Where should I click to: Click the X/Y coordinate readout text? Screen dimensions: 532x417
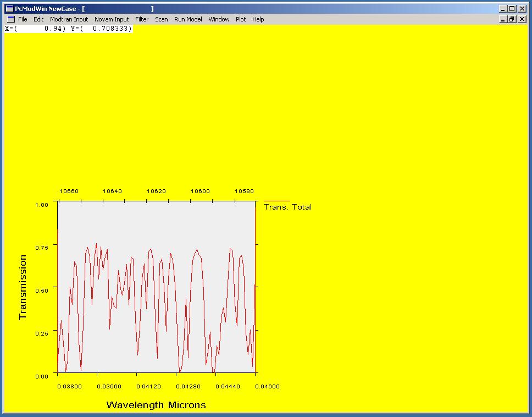(x=68, y=29)
